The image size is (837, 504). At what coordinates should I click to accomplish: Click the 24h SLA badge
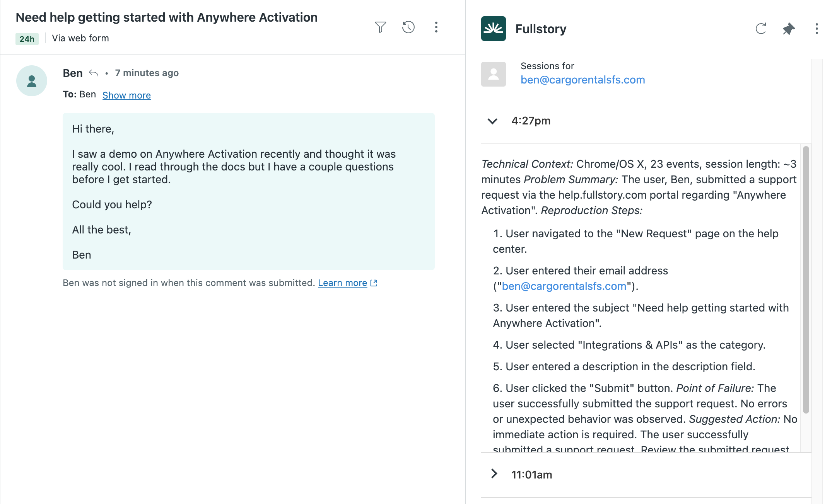[x=27, y=39]
